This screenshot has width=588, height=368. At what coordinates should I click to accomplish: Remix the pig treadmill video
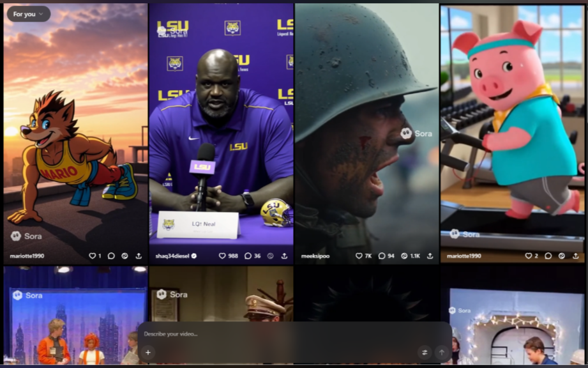pyautogui.click(x=561, y=256)
